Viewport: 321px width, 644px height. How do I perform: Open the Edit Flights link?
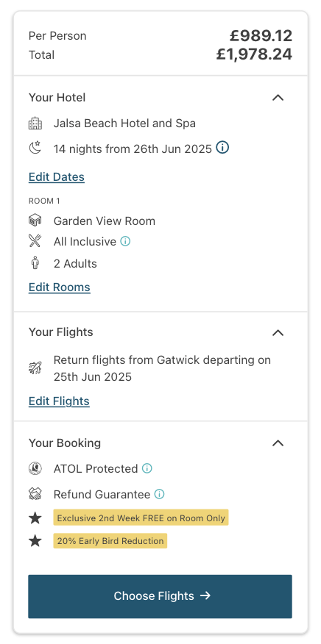coord(59,401)
